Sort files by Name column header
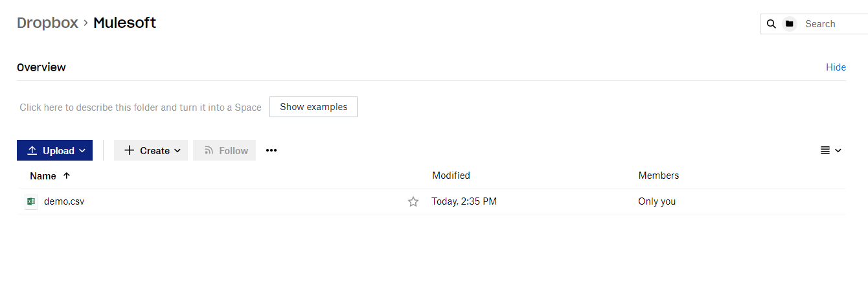868x283 pixels. coord(43,175)
